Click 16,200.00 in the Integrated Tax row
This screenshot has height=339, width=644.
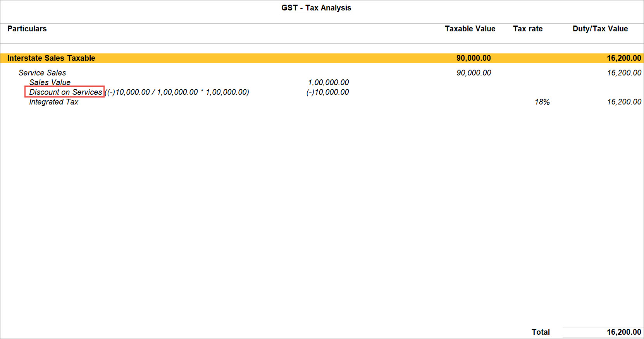click(624, 102)
